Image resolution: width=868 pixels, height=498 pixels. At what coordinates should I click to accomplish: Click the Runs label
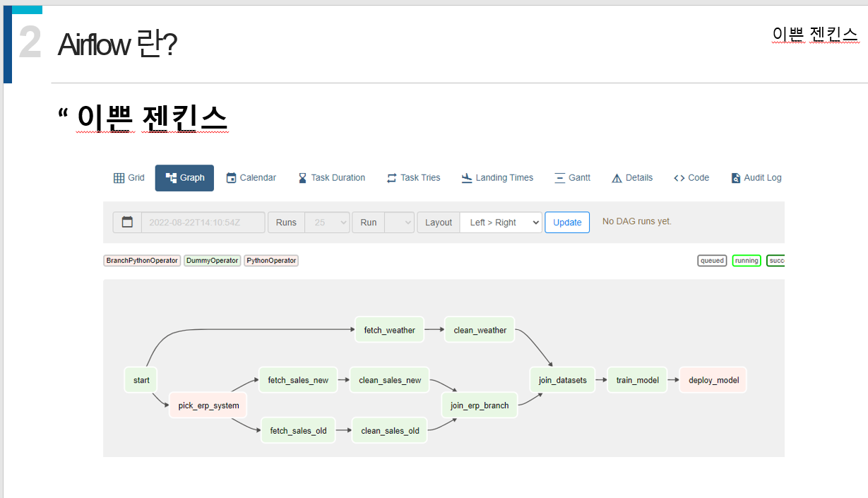[x=286, y=223]
